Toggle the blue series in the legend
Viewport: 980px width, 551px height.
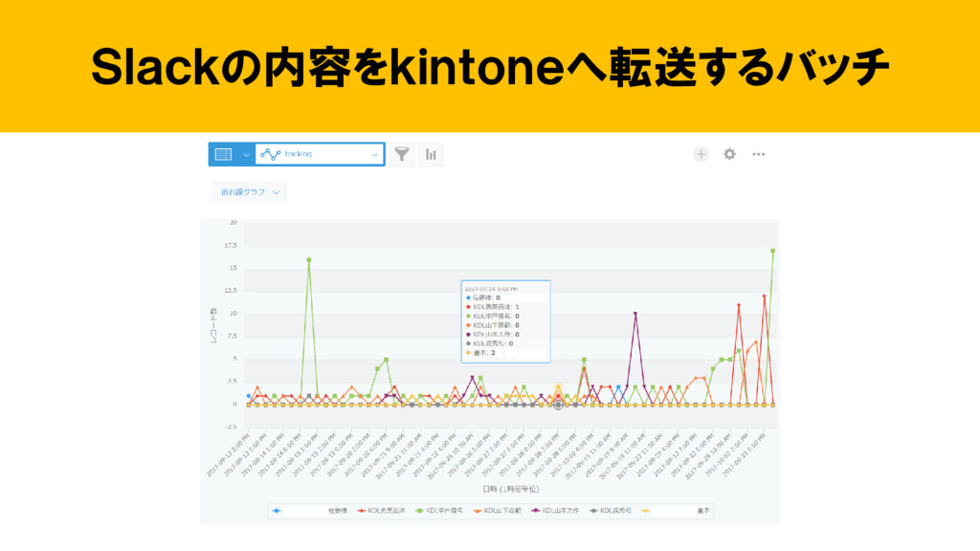[310, 511]
